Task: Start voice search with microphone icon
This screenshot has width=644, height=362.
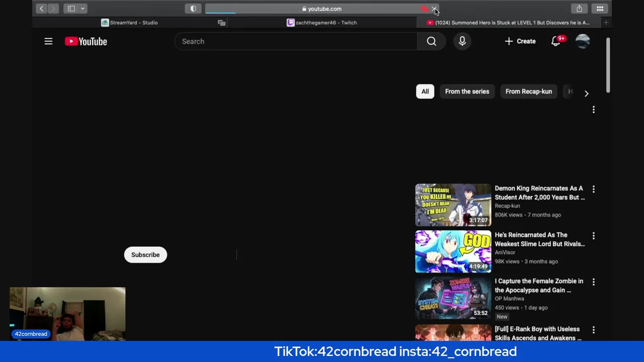Action: [462, 41]
